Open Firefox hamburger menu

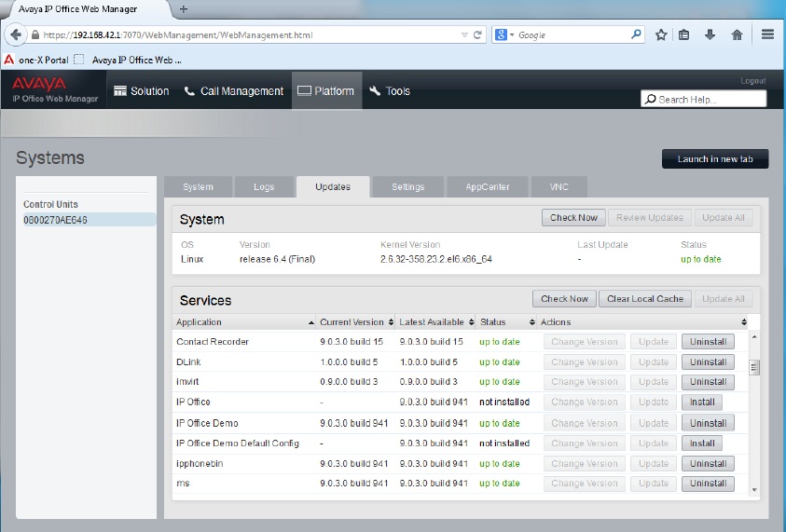click(x=767, y=34)
